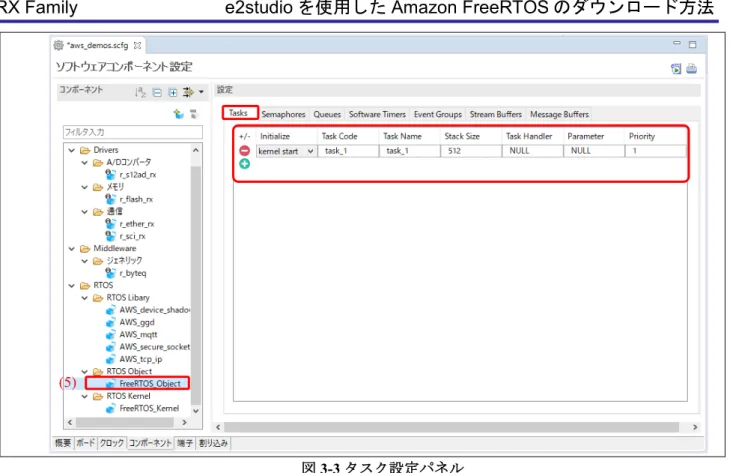Click component tree vertical scrollbar down arrow

click(x=196, y=411)
